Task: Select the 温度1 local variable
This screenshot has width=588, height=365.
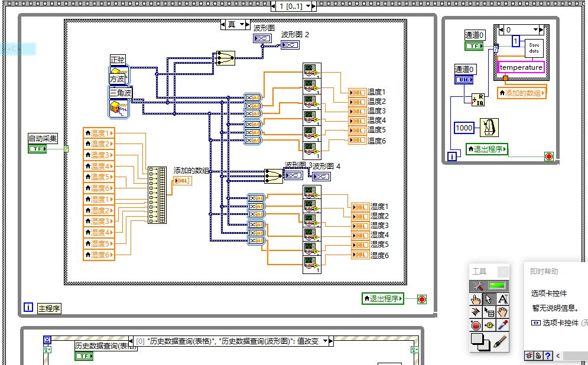Action: (99, 133)
